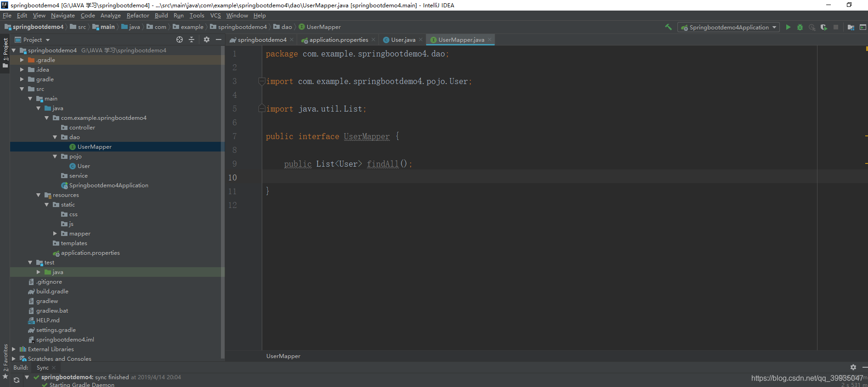Open the Refactor menu

pyautogui.click(x=138, y=16)
